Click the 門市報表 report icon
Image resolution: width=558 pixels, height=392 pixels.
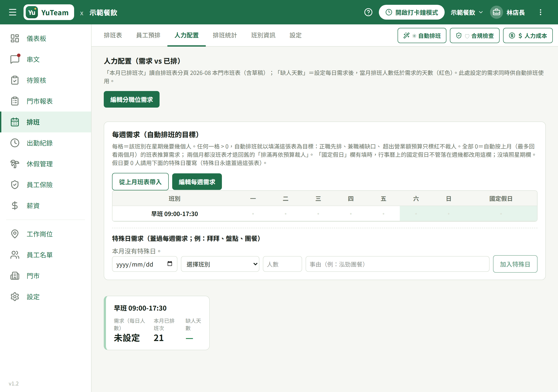pyautogui.click(x=15, y=101)
